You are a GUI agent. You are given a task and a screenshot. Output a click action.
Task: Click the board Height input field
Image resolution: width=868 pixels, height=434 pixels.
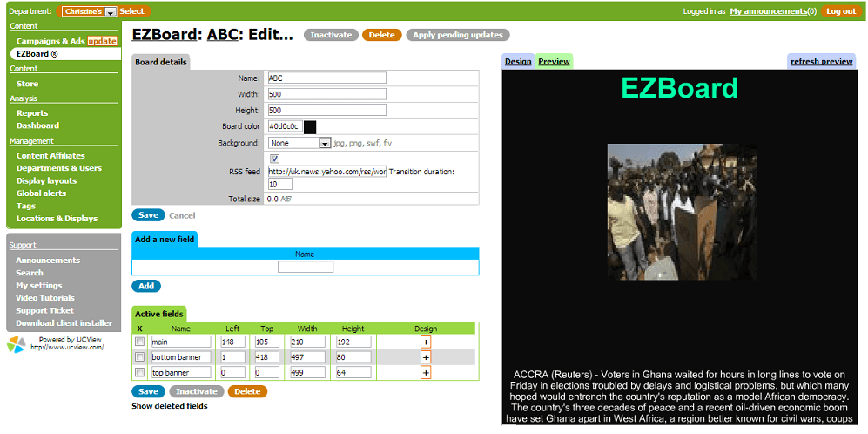coord(327,111)
